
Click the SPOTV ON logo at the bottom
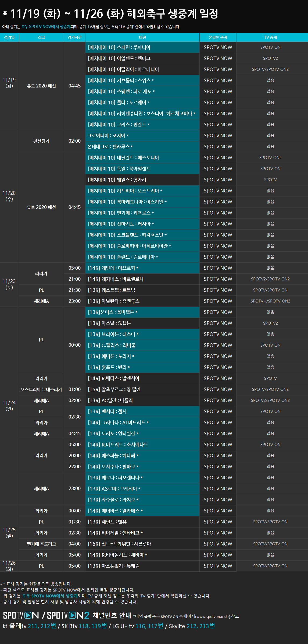[x=21, y=615]
